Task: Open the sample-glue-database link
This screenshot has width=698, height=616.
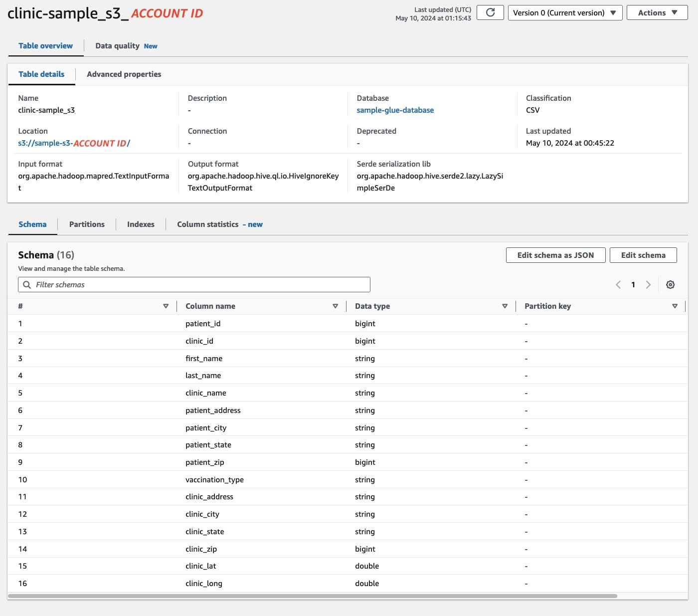Action: point(395,110)
